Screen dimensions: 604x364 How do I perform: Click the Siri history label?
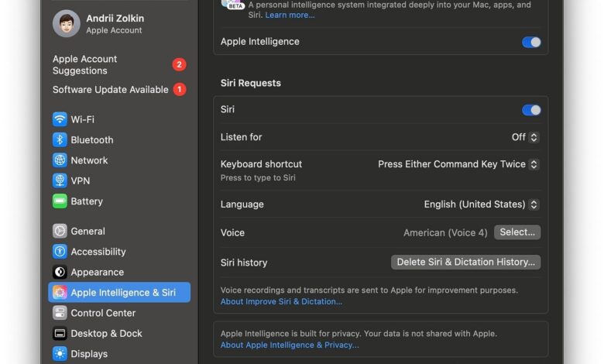click(244, 263)
